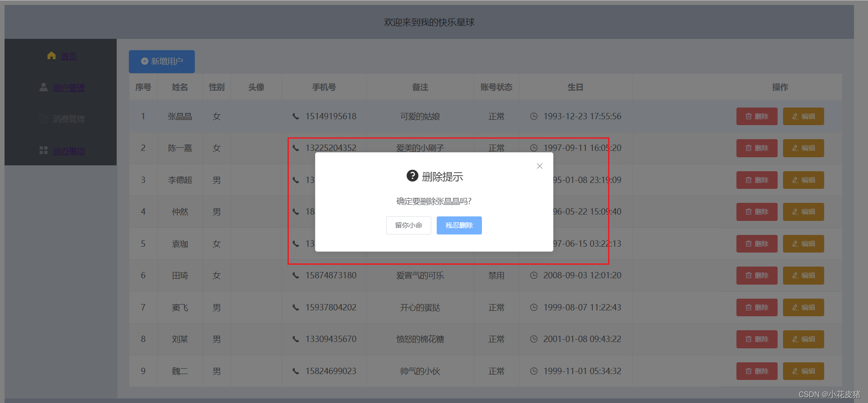Screen dimensions: 868x403
Task: Click phone icon next to 15149195618
Action: 296,117
